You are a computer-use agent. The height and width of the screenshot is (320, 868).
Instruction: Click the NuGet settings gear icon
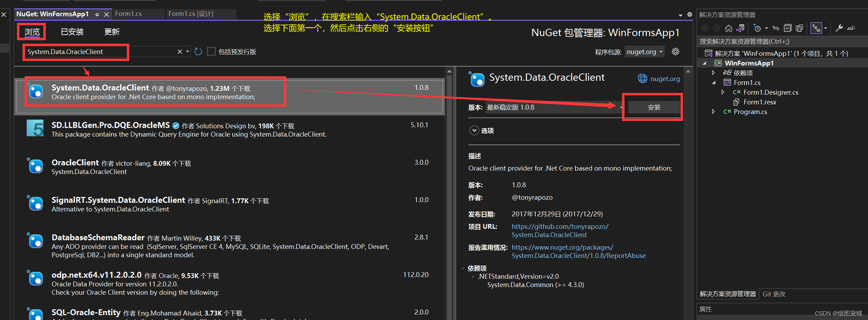pyautogui.click(x=675, y=52)
